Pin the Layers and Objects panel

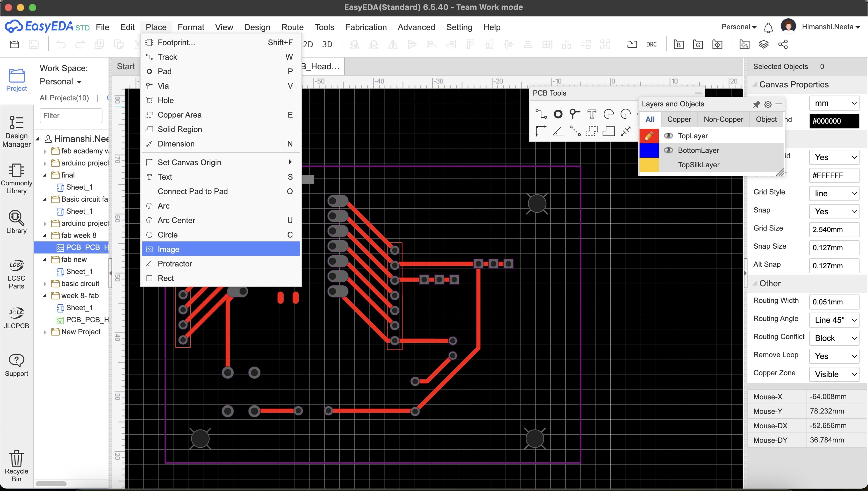click(756, 104)
